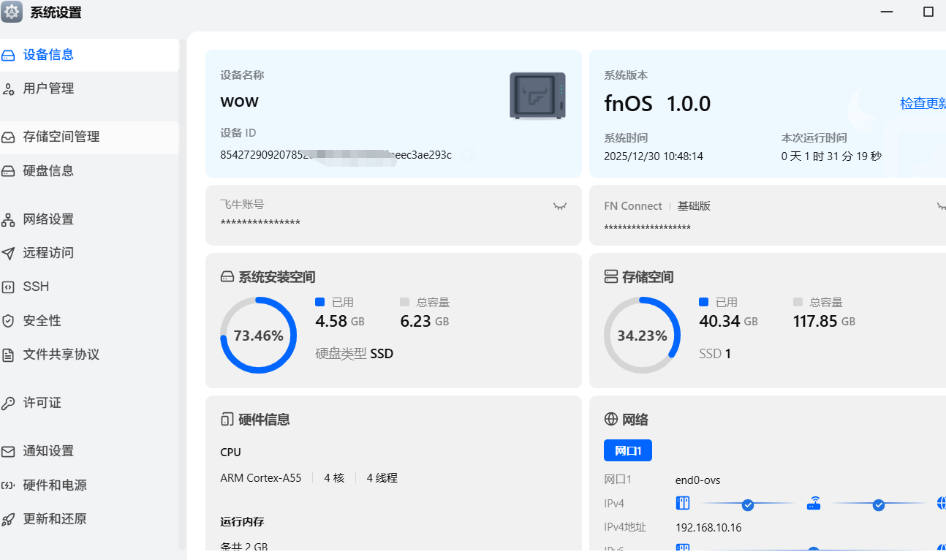This screenshot has height=560, width=946.
Task: Click the device name "wow"
Action: (240, 101)
